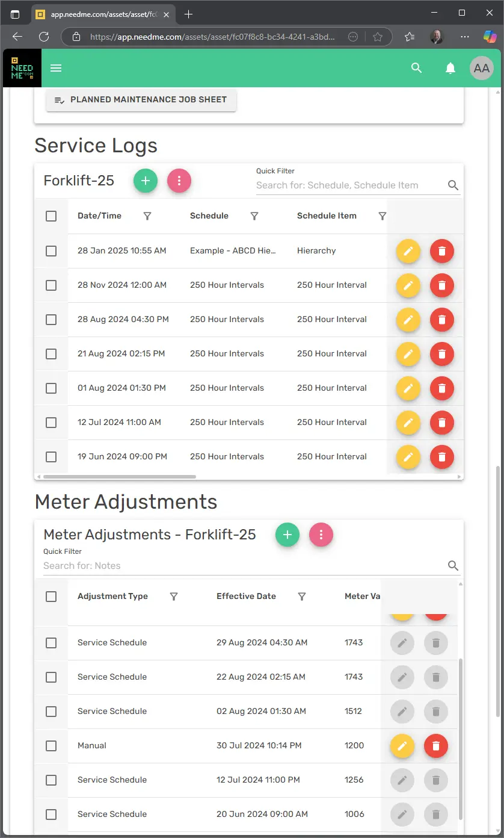Open the AA user account menu
504x838 pixels.
pyautogui.click(x=481, y=68)
